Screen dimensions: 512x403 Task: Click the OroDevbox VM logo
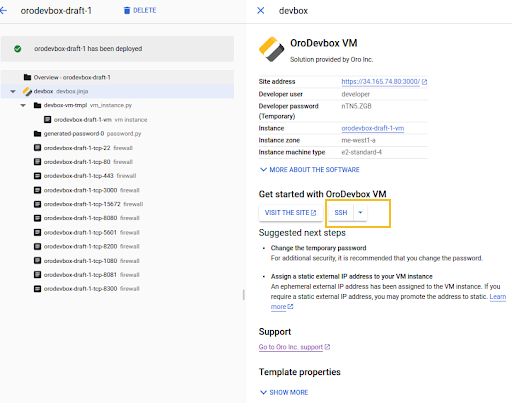click(x=271, y=49)
